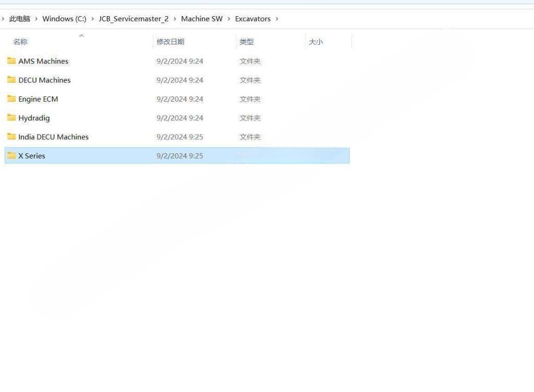Click the 类型 column header

[247, 41]
